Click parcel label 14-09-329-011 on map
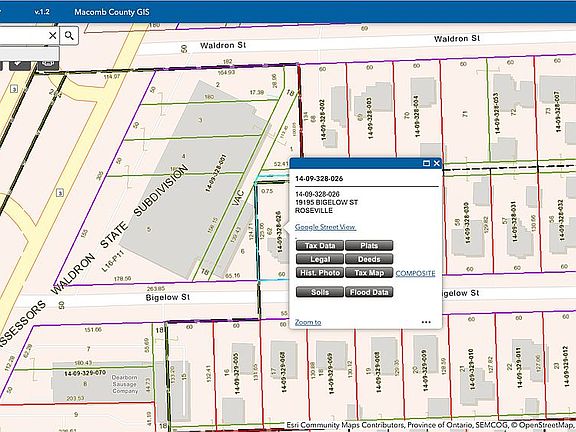Image resolution: width=576 pixels, height=432 pixels. tap(519, 368)
